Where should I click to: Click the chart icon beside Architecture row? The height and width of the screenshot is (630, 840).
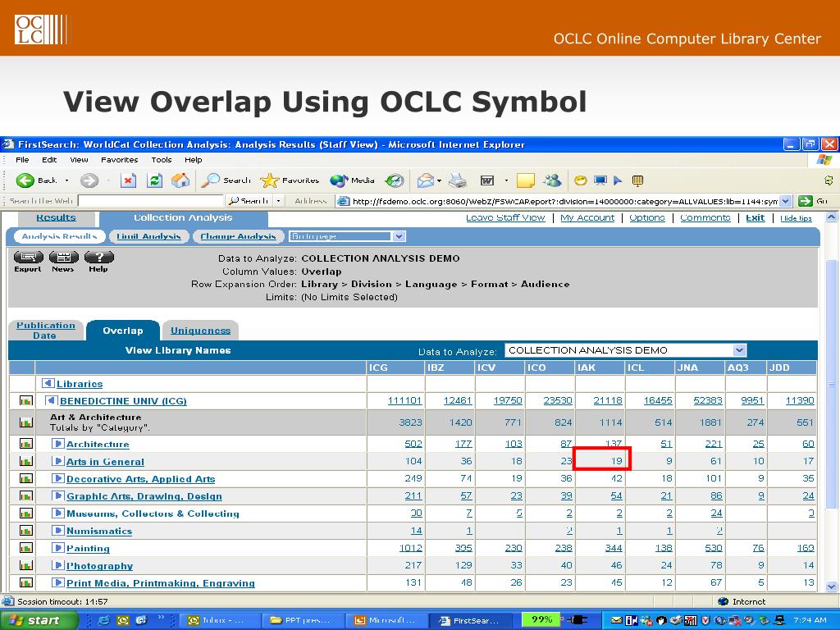point(25,444)
